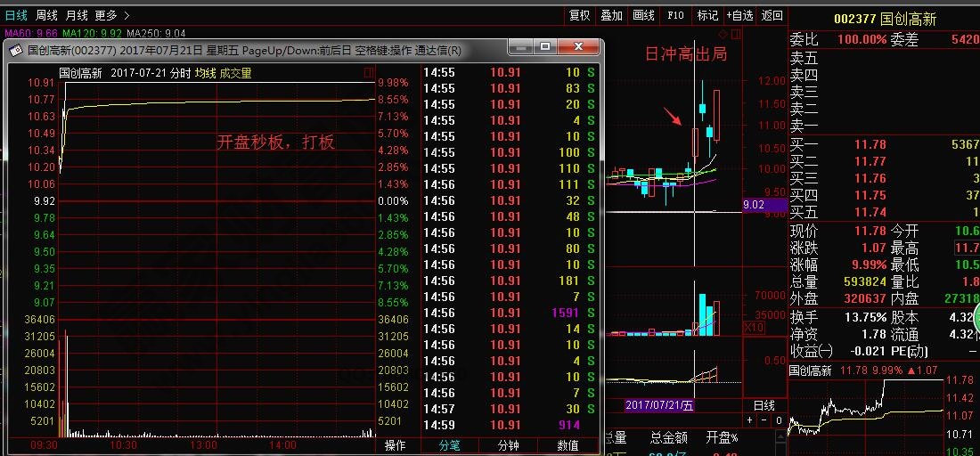Open the 日线 period selector below chart
Viewport: 980px width, 456px height.
point(764,405)
